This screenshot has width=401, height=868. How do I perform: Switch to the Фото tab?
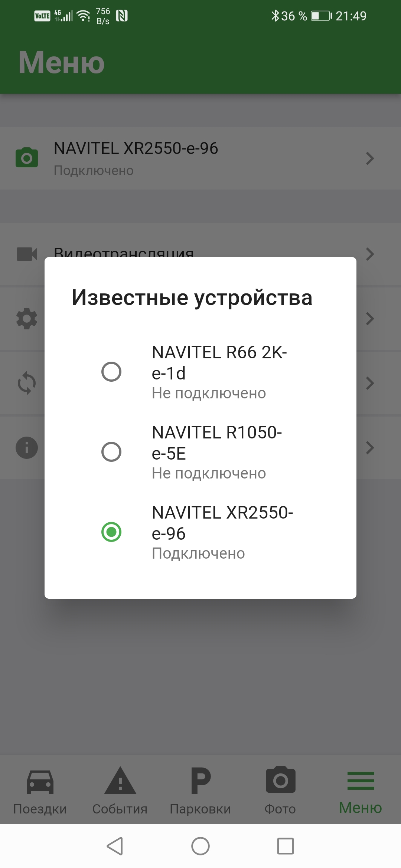click(280, 790)
